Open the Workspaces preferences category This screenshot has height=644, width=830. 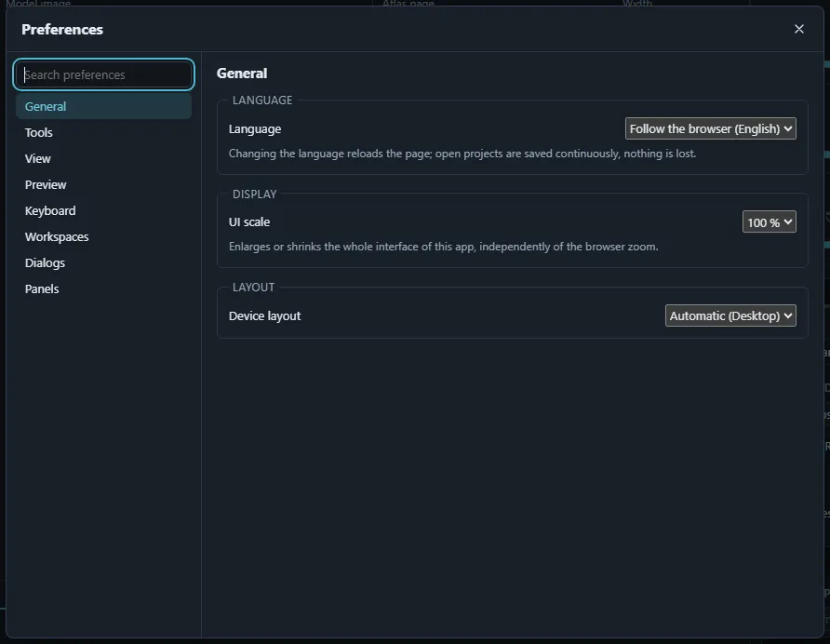click(104, 236)
